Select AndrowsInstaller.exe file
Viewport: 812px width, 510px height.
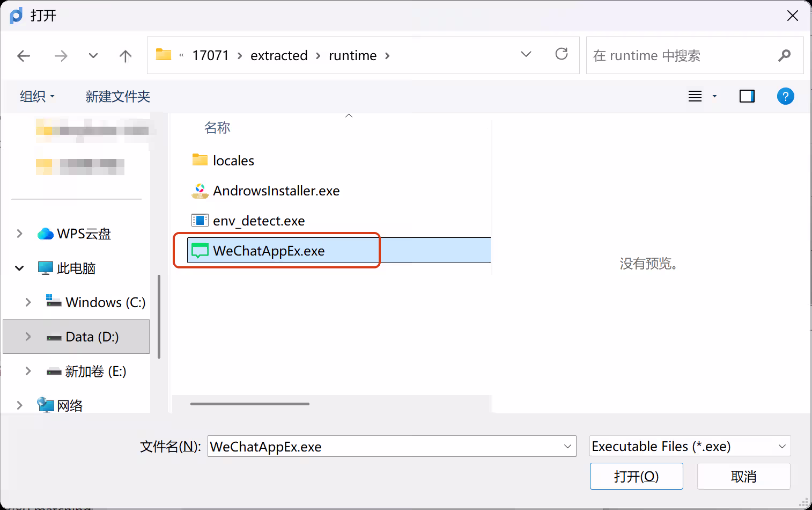tap(276, 191)
